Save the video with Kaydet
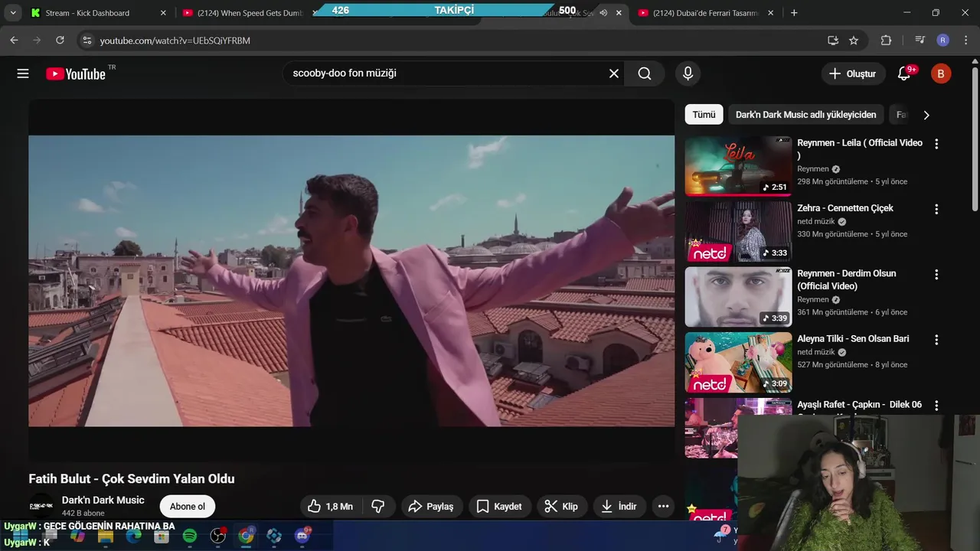This screenshot has height=551, width=980. pyautogui.click(x=499, y=506)
